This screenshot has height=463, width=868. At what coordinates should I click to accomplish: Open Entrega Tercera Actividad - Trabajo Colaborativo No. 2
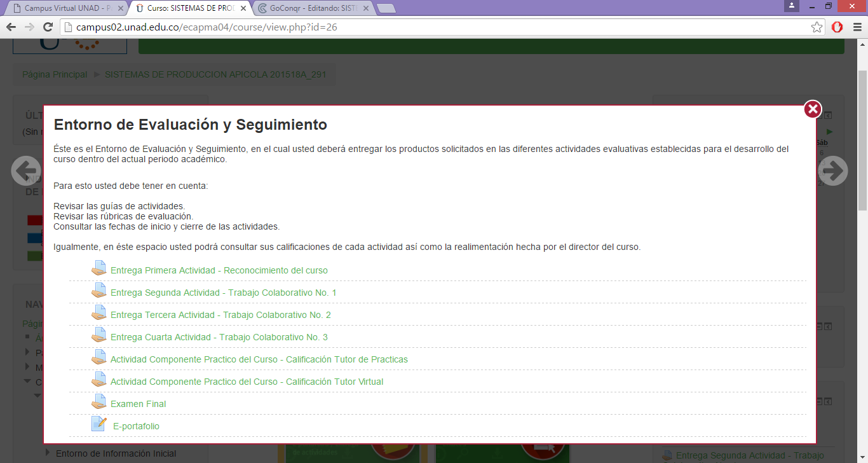220,315
